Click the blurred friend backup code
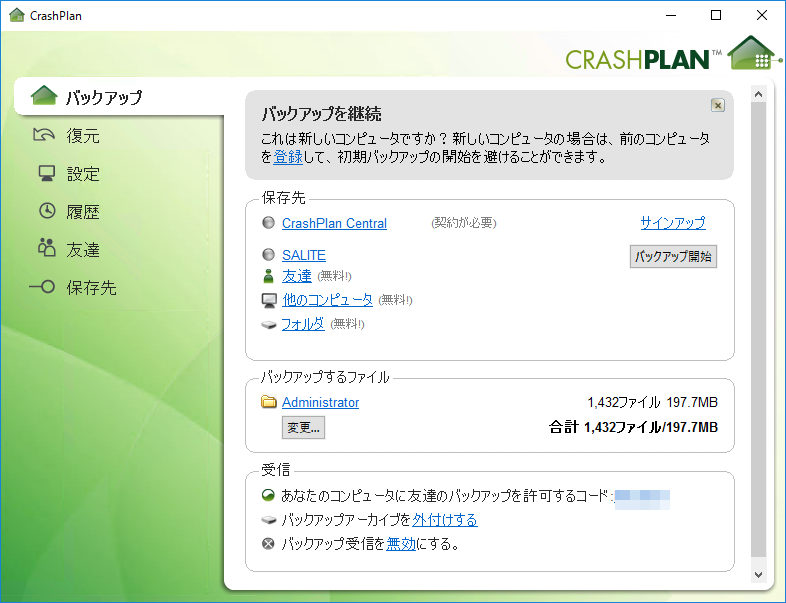Image resolution: width=786 pixels, height=603 pixels. tap(642, 500)
